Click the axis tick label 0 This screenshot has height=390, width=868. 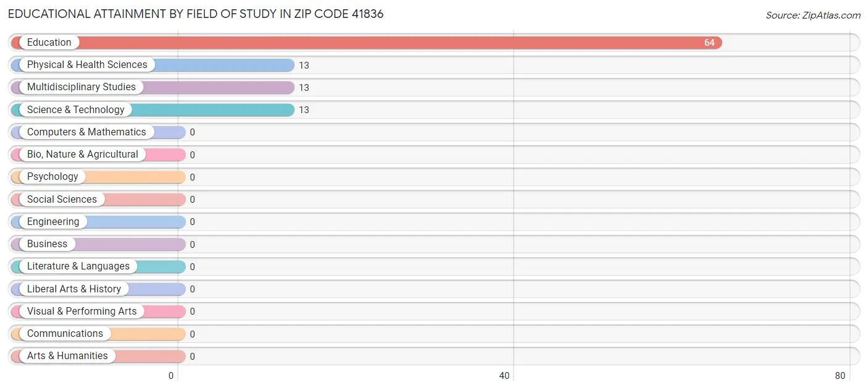[x=171, y=376]
